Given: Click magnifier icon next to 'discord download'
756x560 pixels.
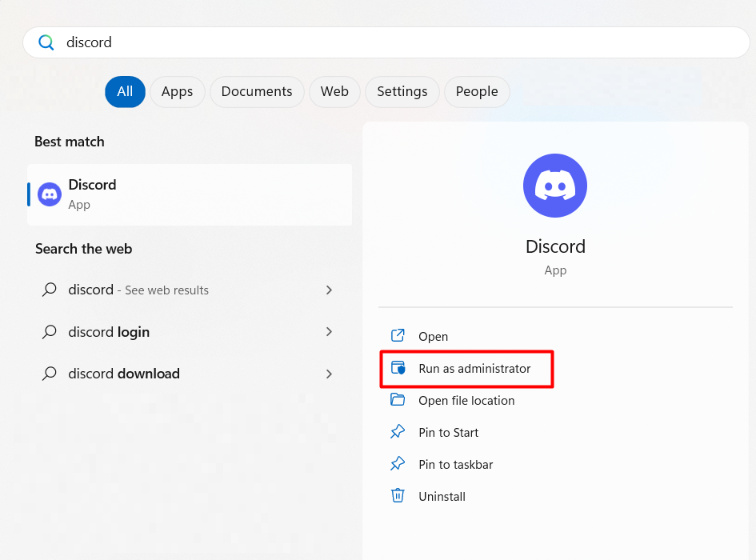Looking at the screenshot, I should [x=50, y=374].
